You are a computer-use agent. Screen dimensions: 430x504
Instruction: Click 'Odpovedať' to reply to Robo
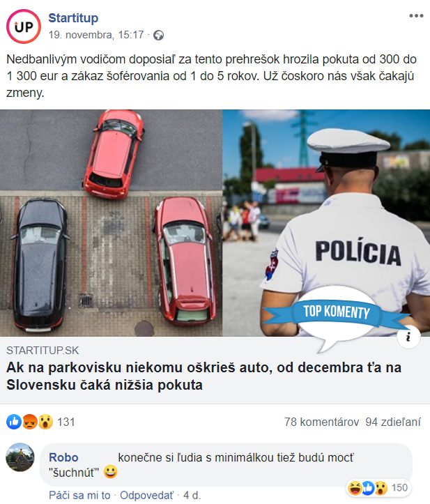click(x=146, y=496)
